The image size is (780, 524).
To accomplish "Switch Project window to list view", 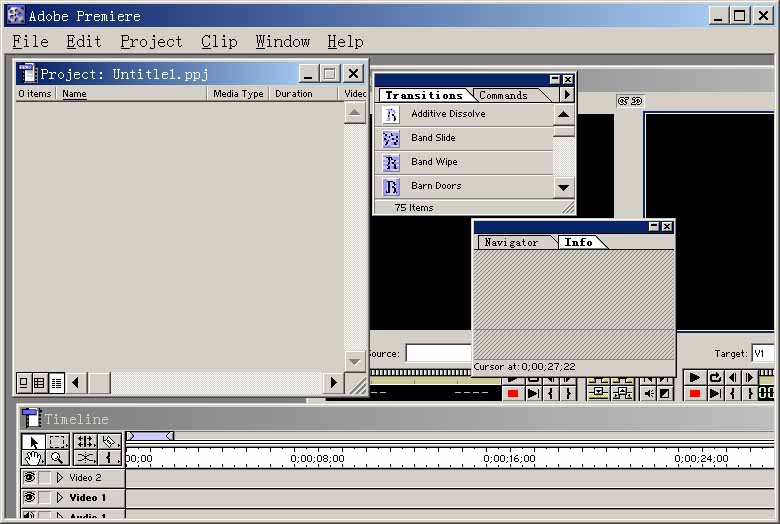I will (56, 382).
